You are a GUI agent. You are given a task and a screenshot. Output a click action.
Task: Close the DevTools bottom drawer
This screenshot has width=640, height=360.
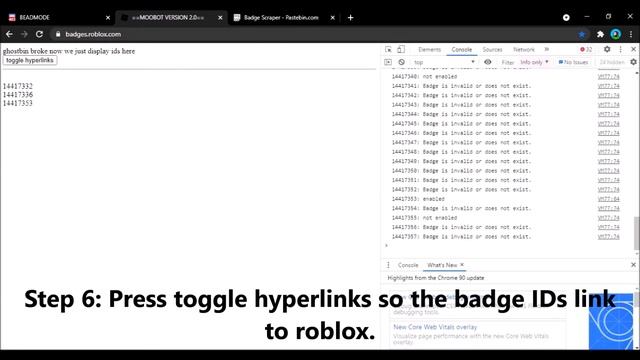[633, 265]
